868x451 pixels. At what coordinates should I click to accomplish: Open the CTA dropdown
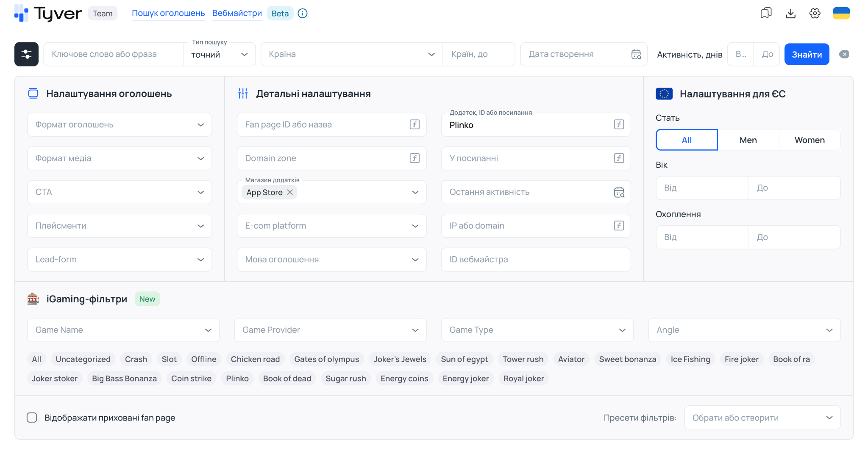tap(120, 192)
